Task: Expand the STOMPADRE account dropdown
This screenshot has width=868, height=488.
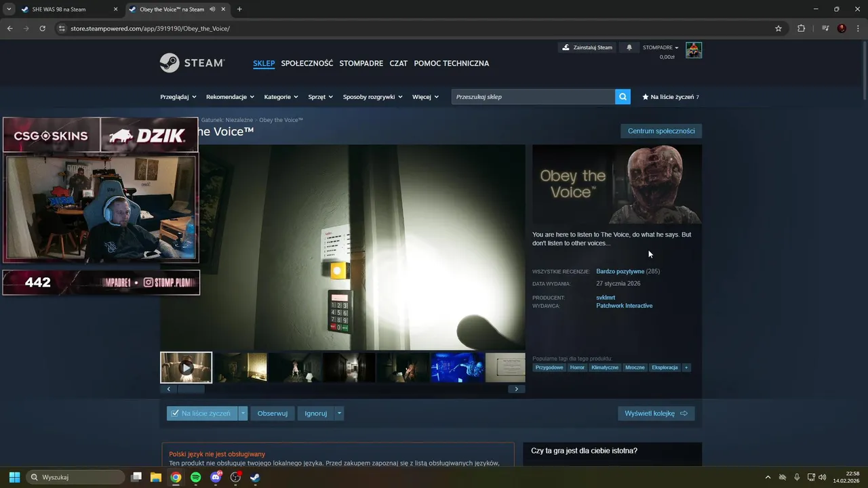Action: tap(660, 47)
